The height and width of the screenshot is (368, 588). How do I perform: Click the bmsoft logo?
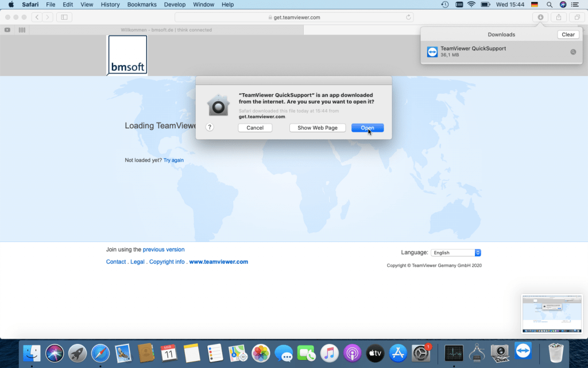tap(127, 55)
